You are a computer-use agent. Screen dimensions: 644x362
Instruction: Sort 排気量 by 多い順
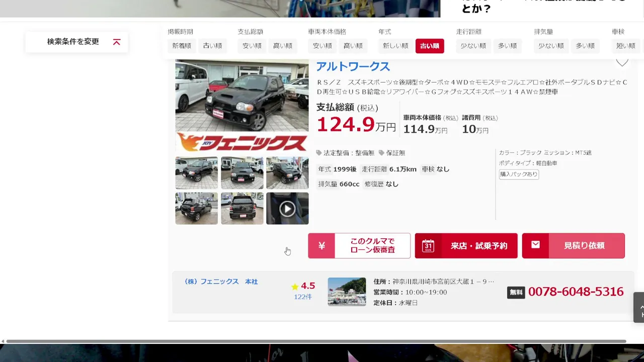click(585, 46)
